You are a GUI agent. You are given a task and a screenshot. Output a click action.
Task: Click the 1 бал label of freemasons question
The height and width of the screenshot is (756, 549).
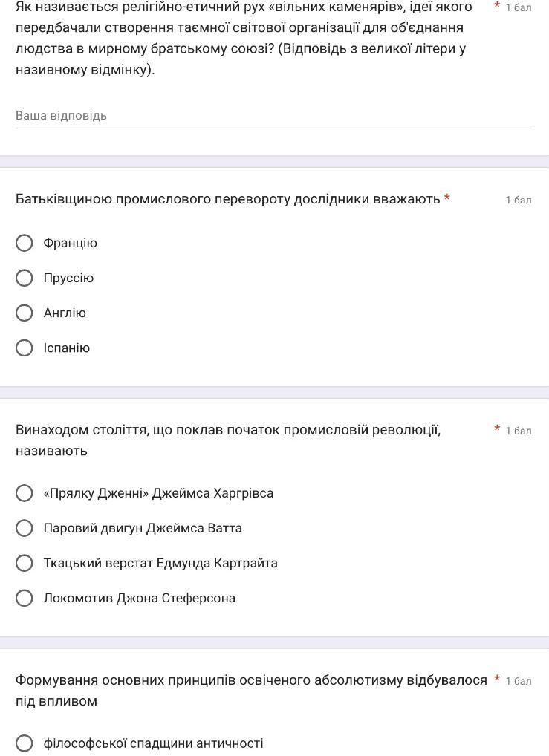coord(519,7)
